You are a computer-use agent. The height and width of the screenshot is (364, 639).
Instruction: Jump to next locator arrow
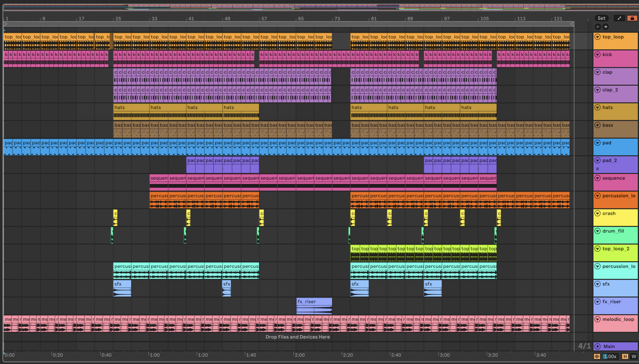[605, 27]
